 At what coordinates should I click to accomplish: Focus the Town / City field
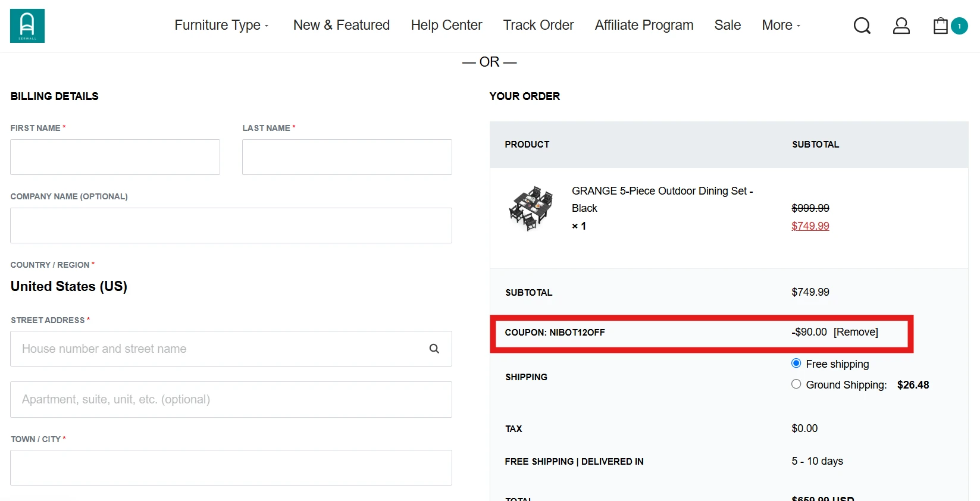point(231,468)
